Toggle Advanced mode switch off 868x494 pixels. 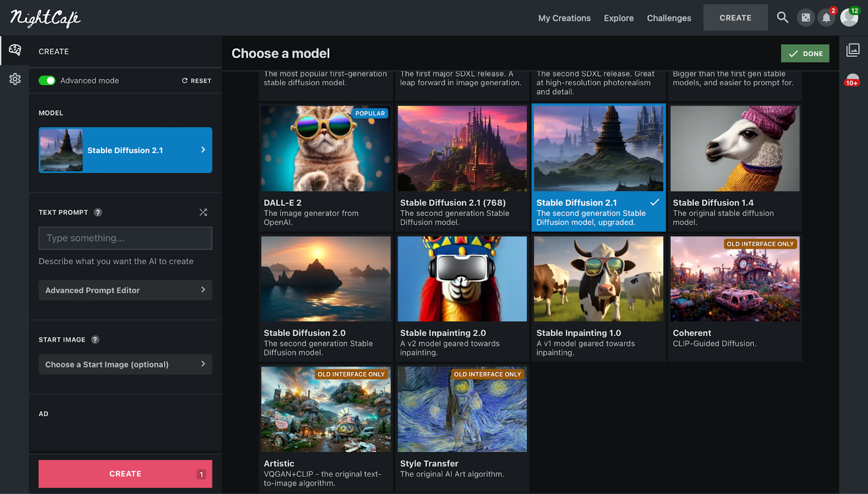click(x=47, y=80)
